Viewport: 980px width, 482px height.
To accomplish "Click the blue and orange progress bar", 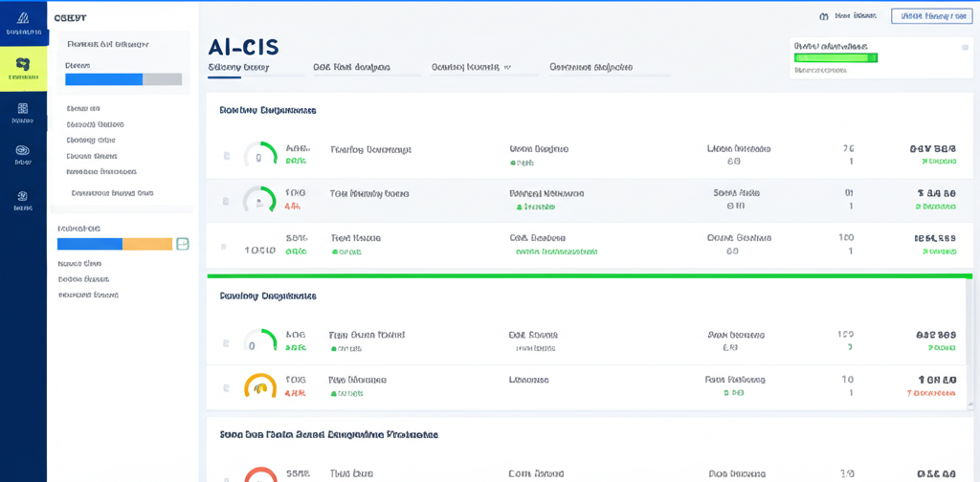I will tap(115, 244).
